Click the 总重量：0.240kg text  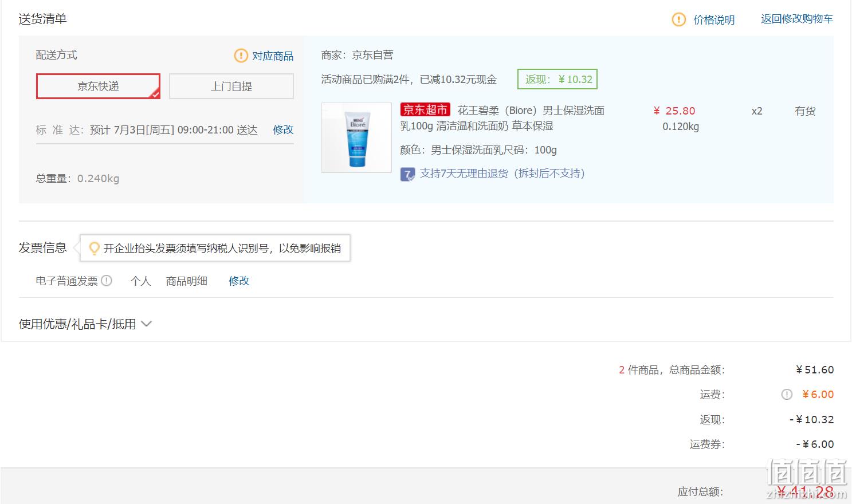[x=78, y=179]
